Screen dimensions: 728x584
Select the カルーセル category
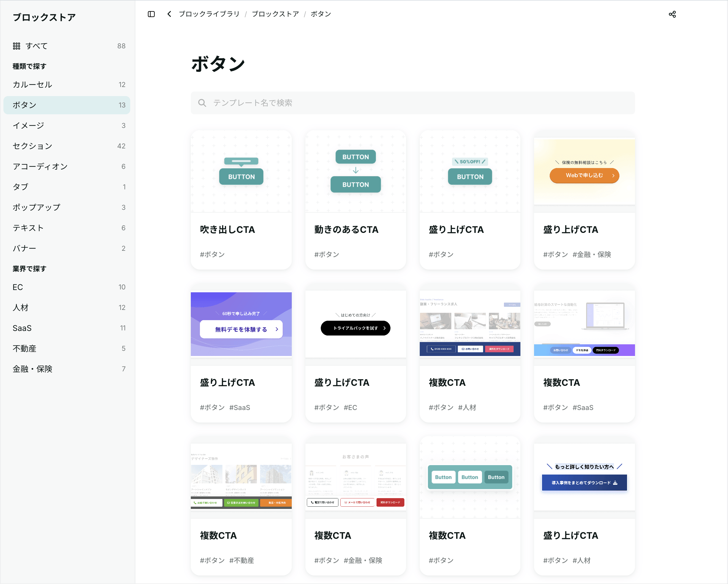[32, 84]
